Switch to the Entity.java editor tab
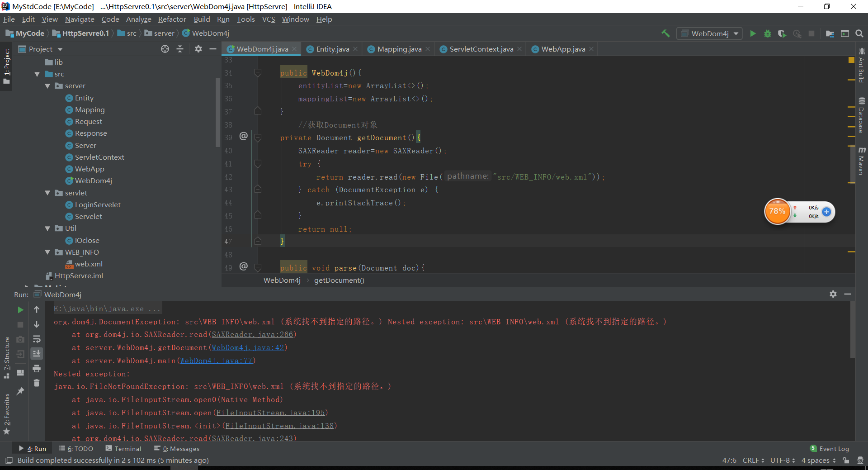 pos(332,49)
